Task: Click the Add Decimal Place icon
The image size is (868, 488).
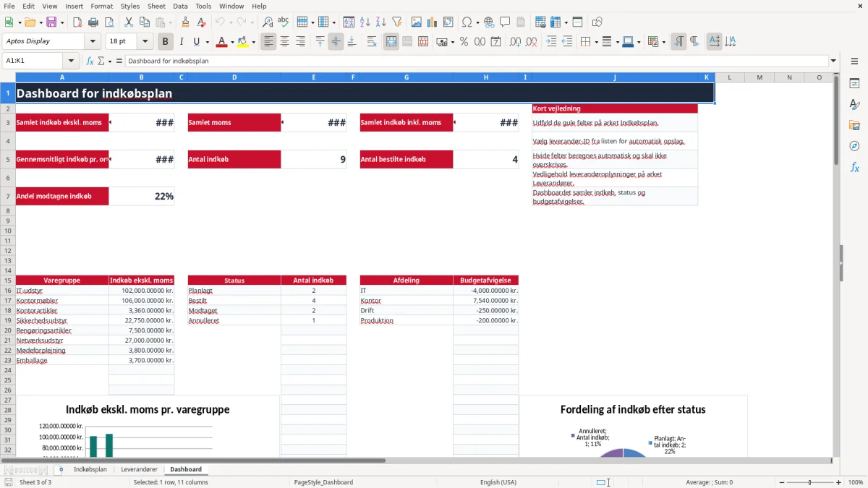Action: [x=516, y=42]
